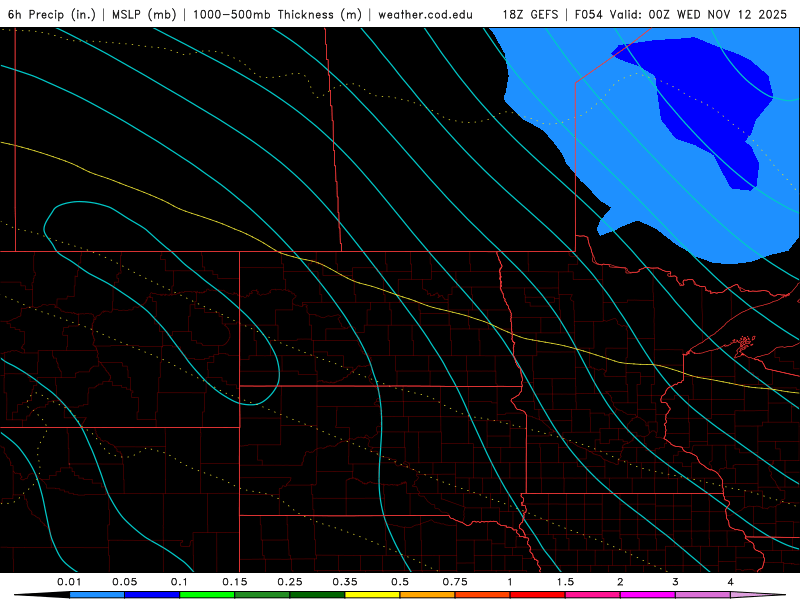
Task: Select the magenta 2–3 colorbar segment
Action: (647, 595)
